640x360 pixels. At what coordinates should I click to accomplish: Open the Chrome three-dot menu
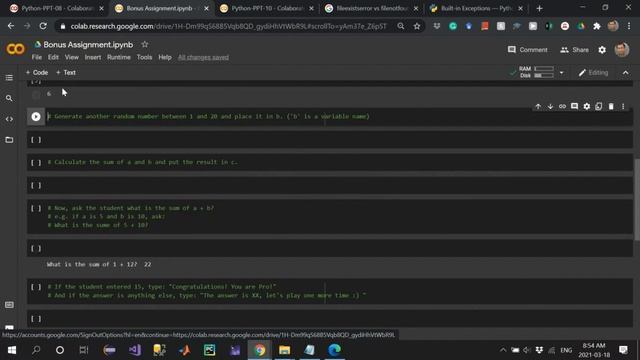click(x=629, y=26)
